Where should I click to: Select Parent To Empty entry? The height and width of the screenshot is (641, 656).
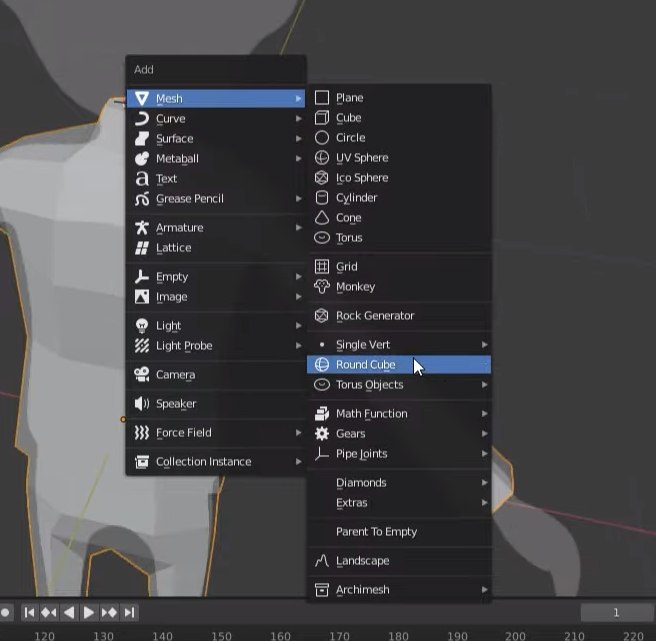coord(399,532)
